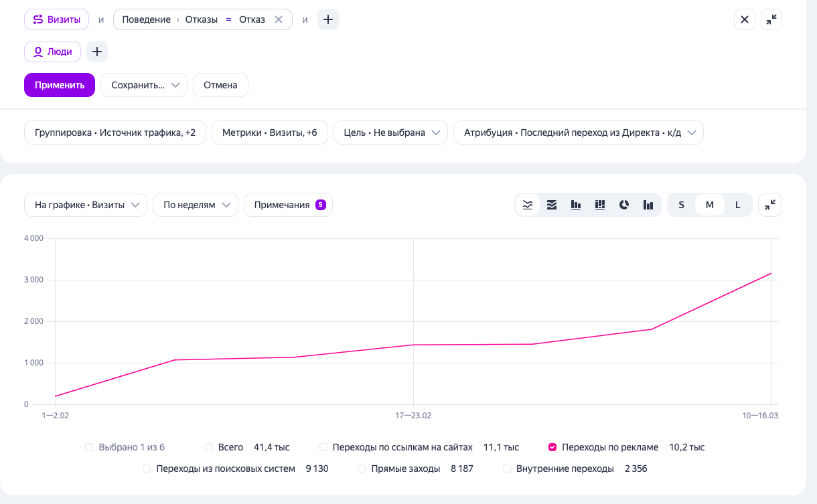Click the Применить button
The height and width of the screenshot is (504, 817).
[x=60, y=85]
